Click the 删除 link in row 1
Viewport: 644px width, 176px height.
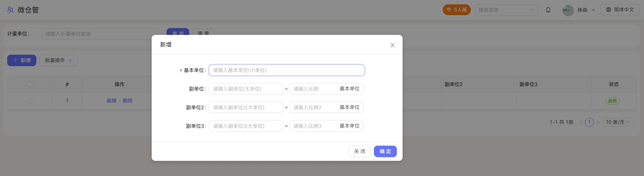coord(128,101)
